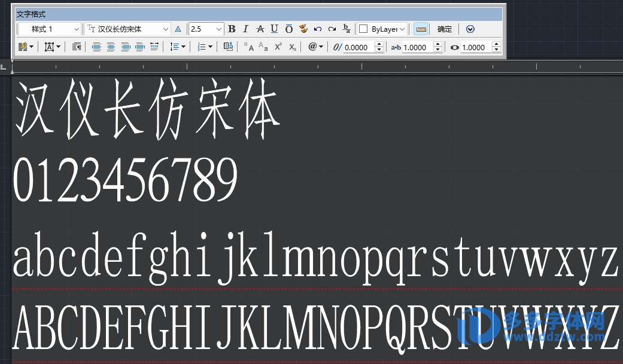The width and height of the screenshot is (623, 364).
Task: Apply subscript to selected text
Action: pos(293,47)
